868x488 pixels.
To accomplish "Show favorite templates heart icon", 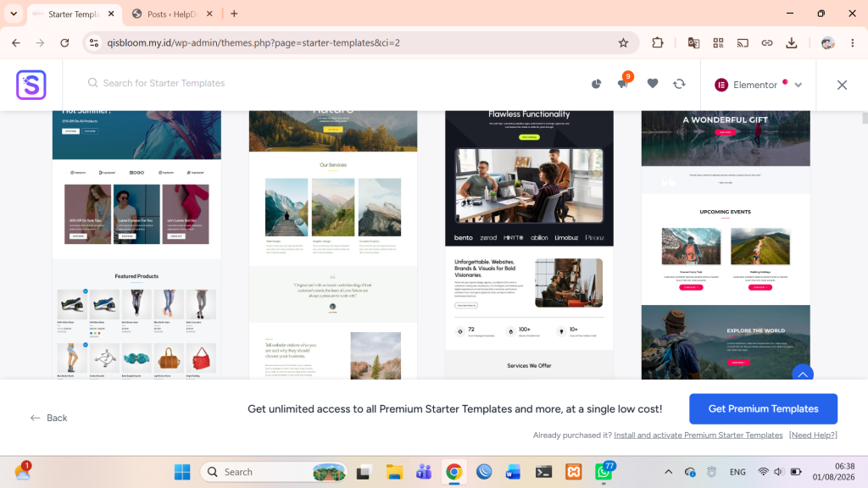I will [x=653, y=84].
